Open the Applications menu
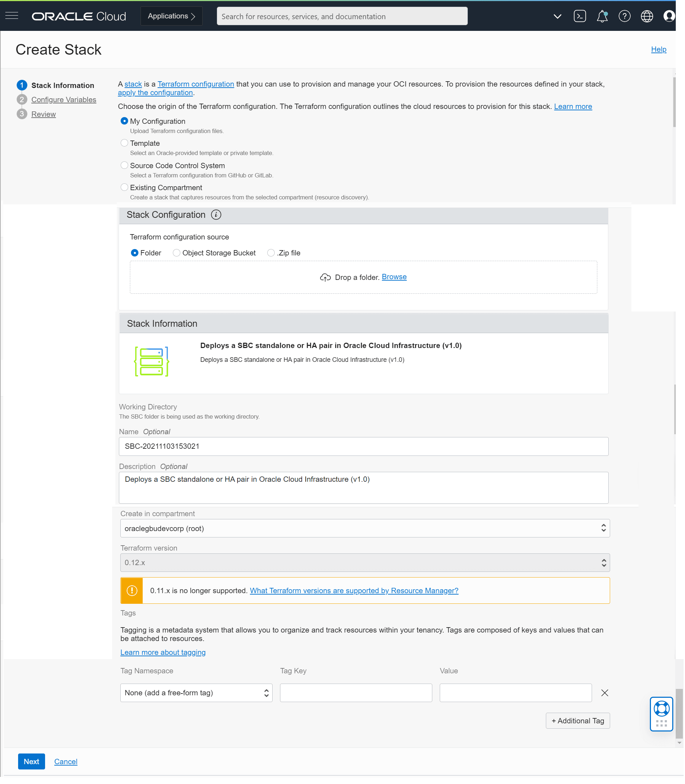This screenshot has width=685, height=784. [171, 16]
